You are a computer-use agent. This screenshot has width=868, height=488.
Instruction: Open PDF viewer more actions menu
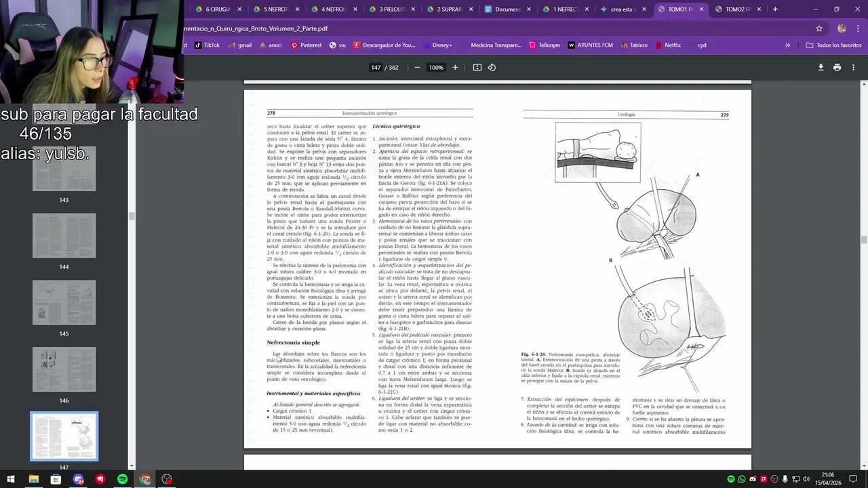853,68
